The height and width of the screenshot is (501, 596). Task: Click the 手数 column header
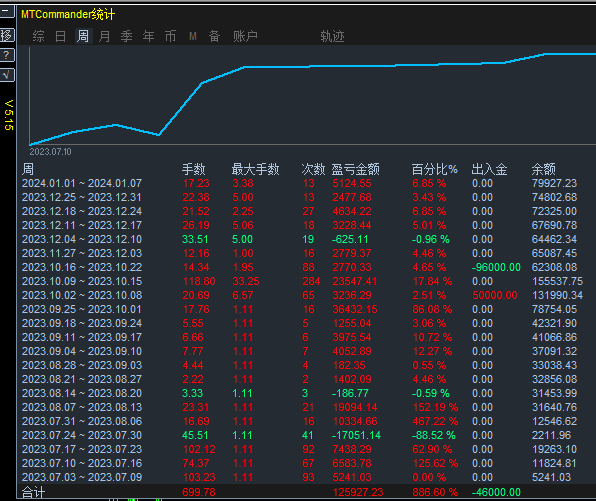(x=193, y=169)
